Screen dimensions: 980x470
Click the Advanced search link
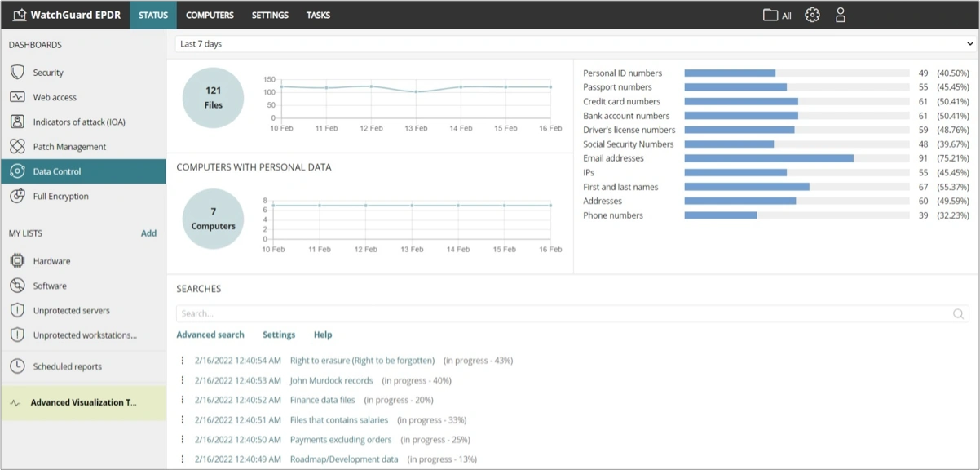click(210, 335)
